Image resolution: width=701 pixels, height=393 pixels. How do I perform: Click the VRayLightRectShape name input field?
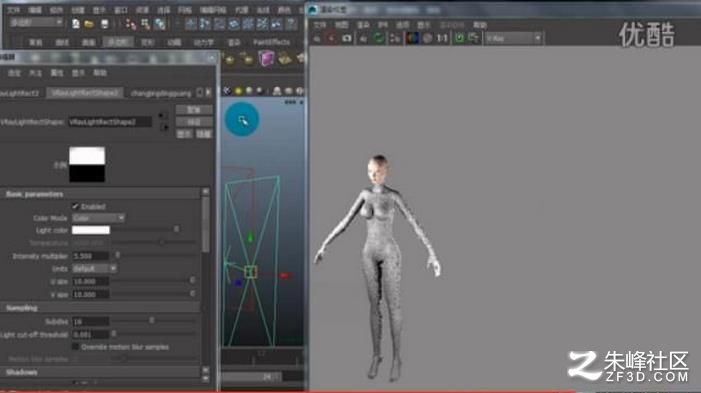point(110,122)
